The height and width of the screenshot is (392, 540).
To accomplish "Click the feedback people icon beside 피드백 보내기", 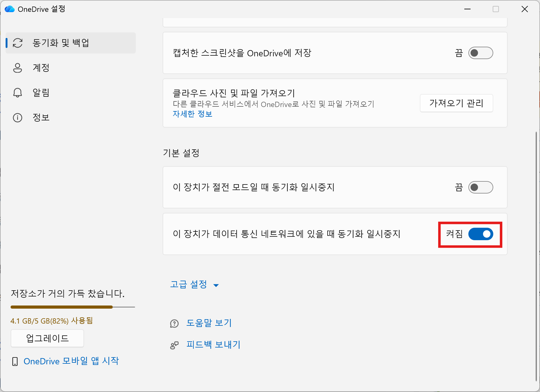I will point(174,345).
